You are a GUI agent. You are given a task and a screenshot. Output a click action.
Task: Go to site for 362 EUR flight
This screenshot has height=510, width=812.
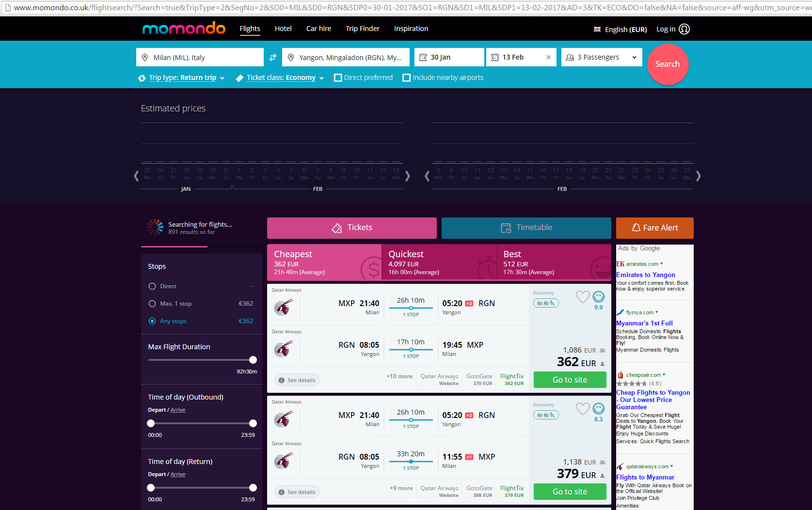tap(570, 380)
